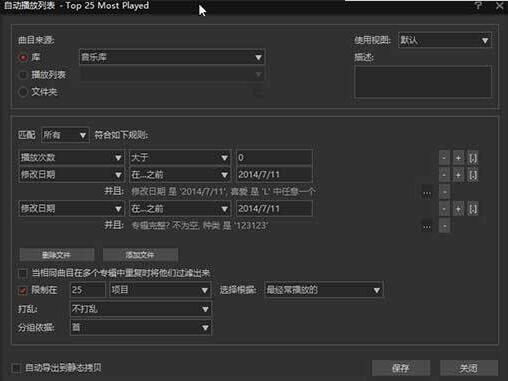Screen dimensions: 508x381
Task: Open the first 在...之前 operator dropdown
Action: click(x=180, y=174)
